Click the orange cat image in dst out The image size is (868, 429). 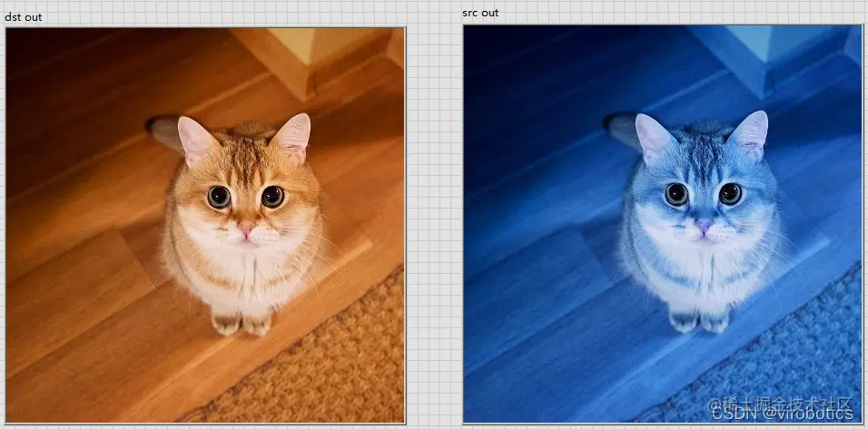click(205, 225)
